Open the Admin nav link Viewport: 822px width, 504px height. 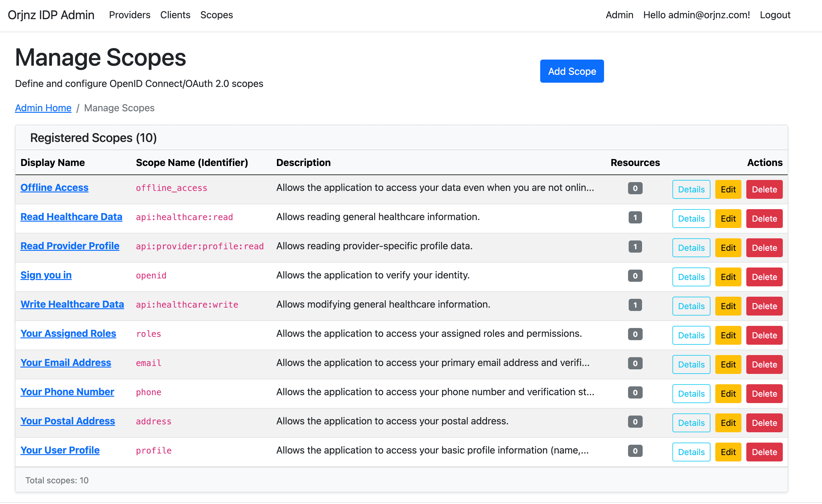click(x=619, y=15)
